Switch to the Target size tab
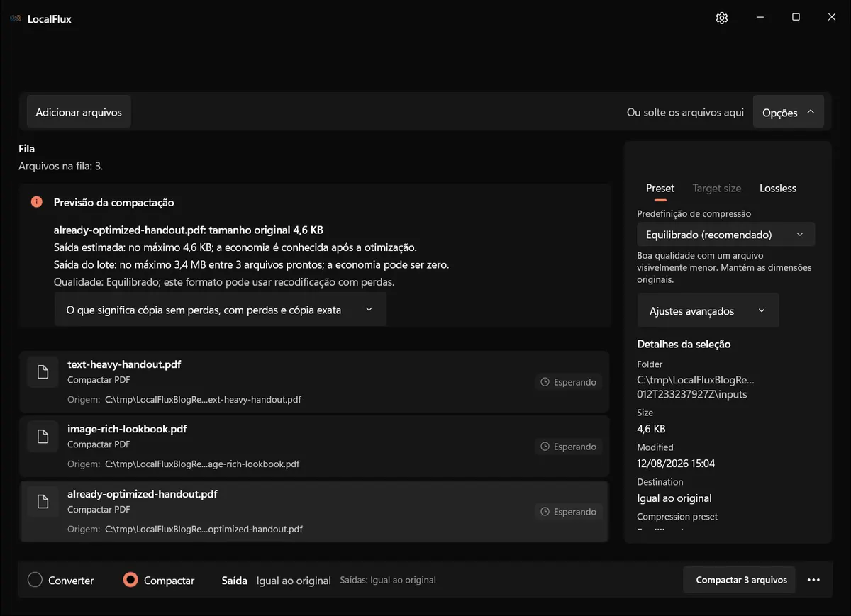This screenshot has width=851, height=616. [716, 188]
